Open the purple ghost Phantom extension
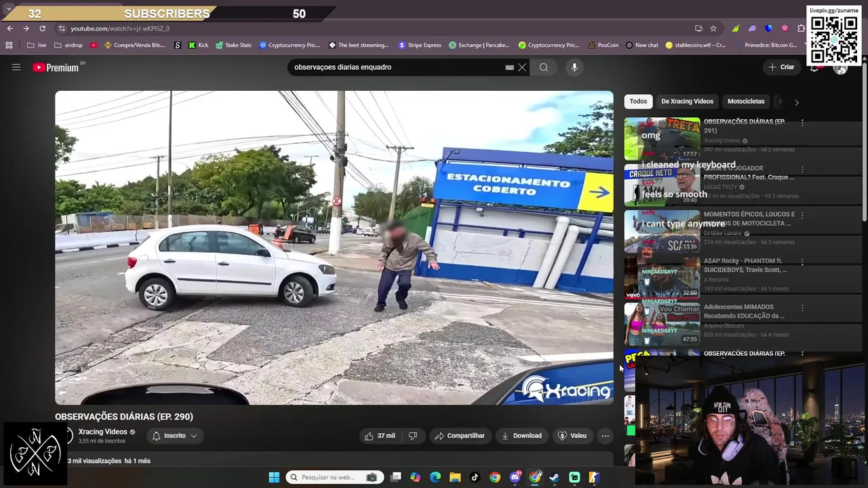 pos(752,28)
